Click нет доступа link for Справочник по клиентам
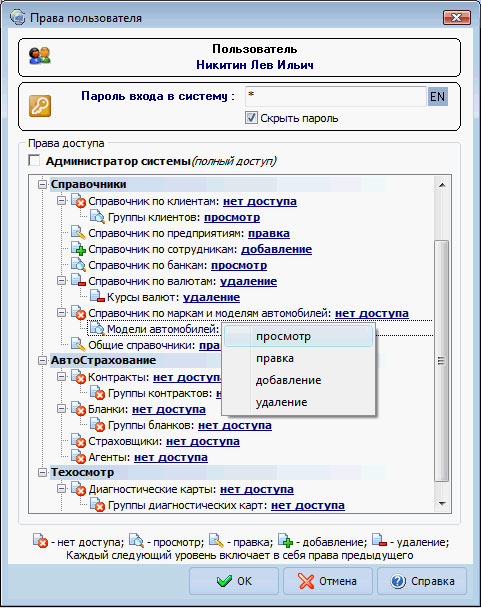 click(x=260, y=202)
